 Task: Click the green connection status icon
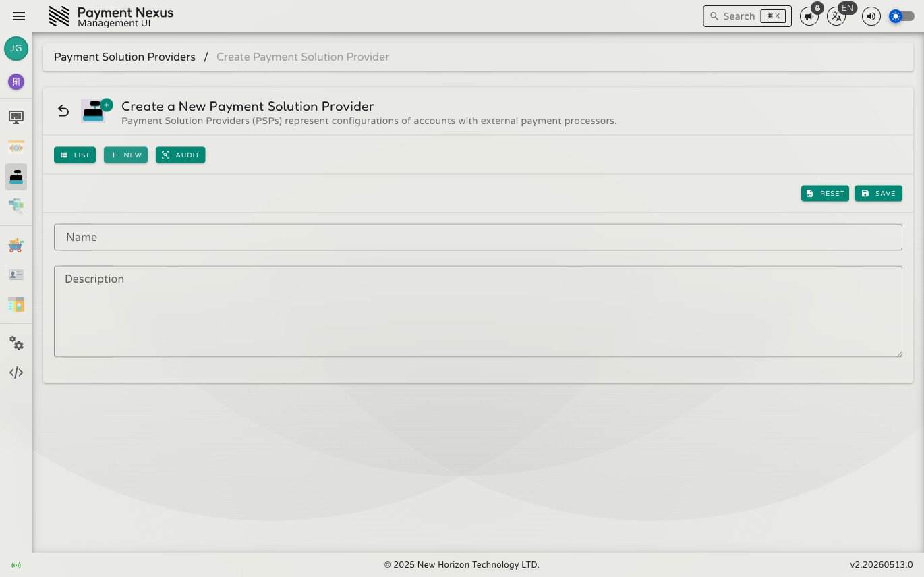(16, 565)
